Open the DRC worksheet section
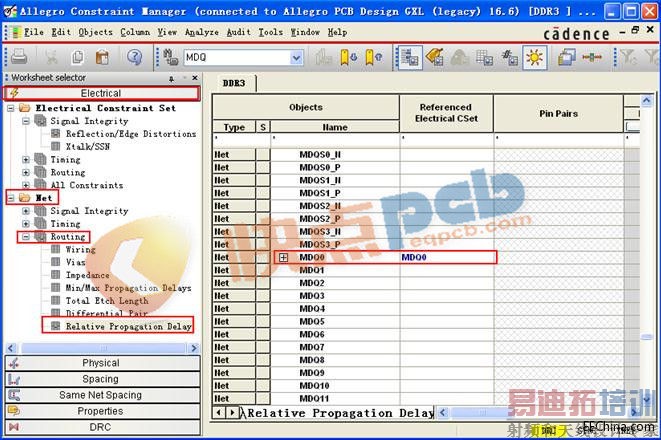The height and width of the screenshot is (440, 661). point(101,427)
